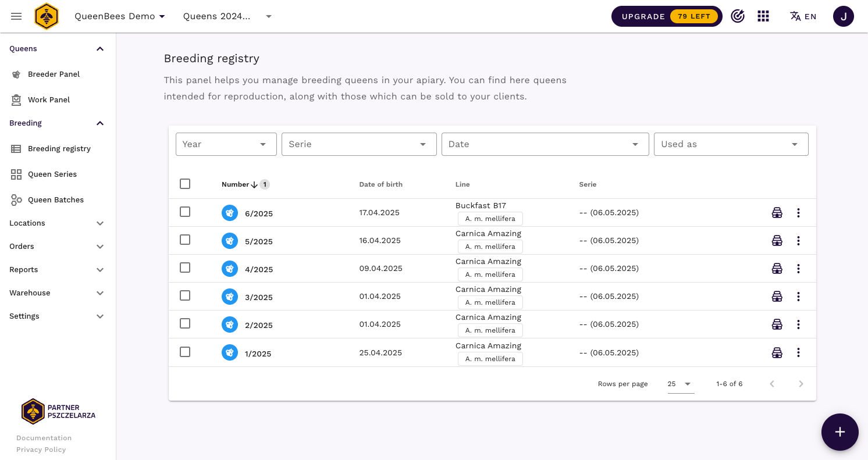Open the user avatar J menu
The image size is (868, 460).
[843, 16]
